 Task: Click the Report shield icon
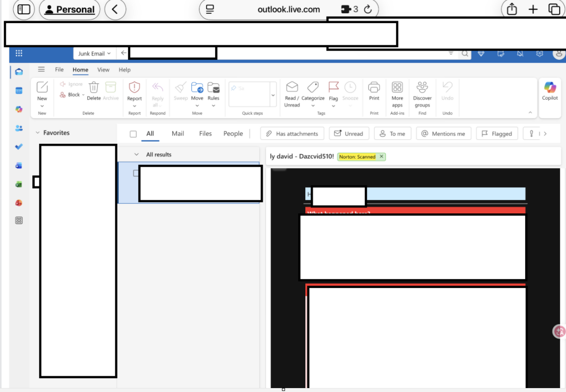[135, 87]
